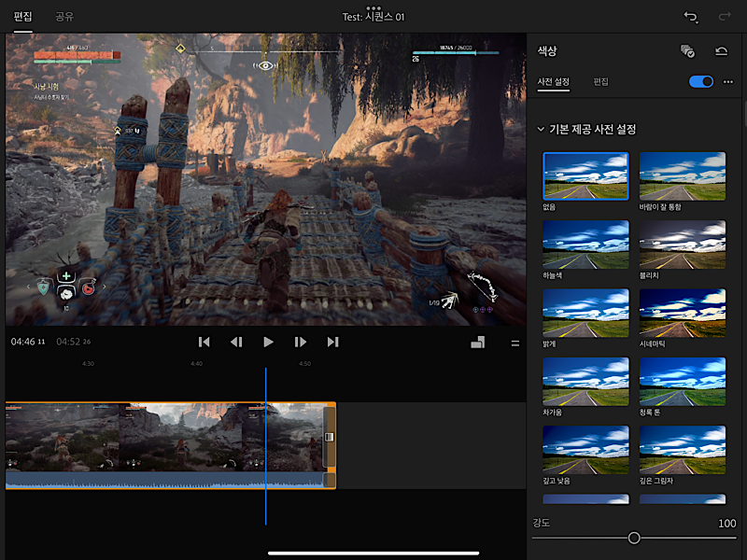
Task: Click the intensity value 100
Action: pyautogui.click(x=727, y=524)
